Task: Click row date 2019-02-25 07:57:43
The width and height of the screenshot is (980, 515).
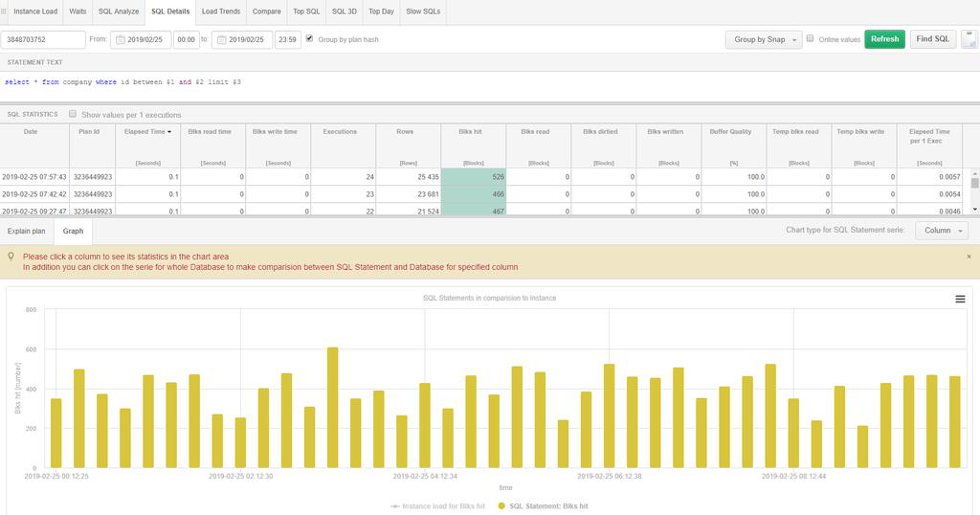Action: click(x=34, y=177)
